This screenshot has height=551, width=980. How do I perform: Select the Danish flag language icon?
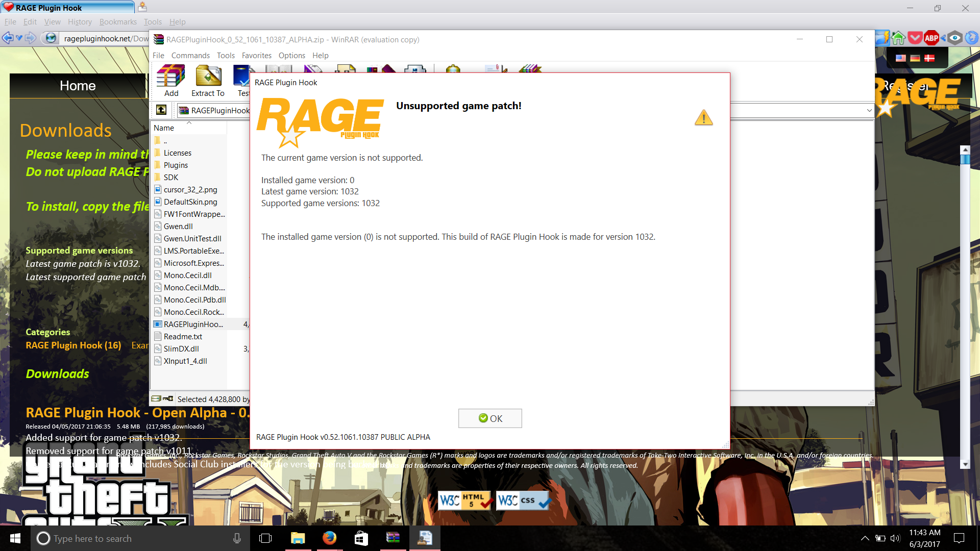point(929,58)
